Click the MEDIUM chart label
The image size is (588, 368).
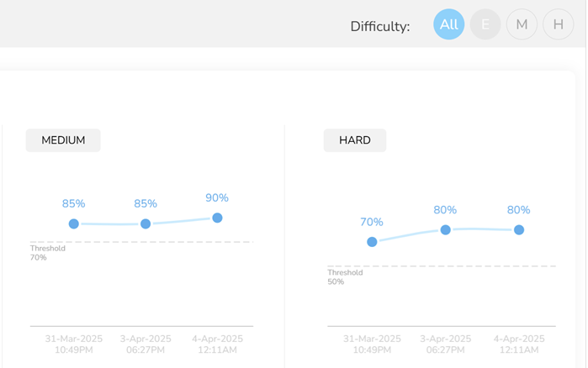coord(63,140)
